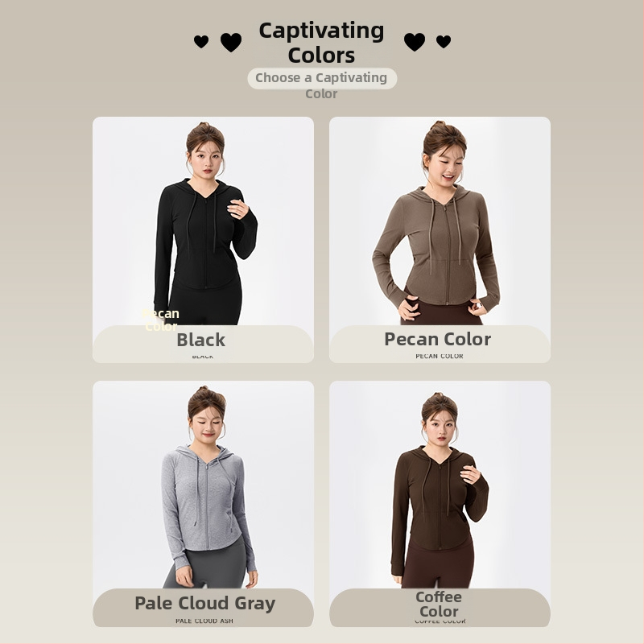This screenshot has height=644, width=644.
Task: Open the black hoodie photo
Action: [204, 222]
